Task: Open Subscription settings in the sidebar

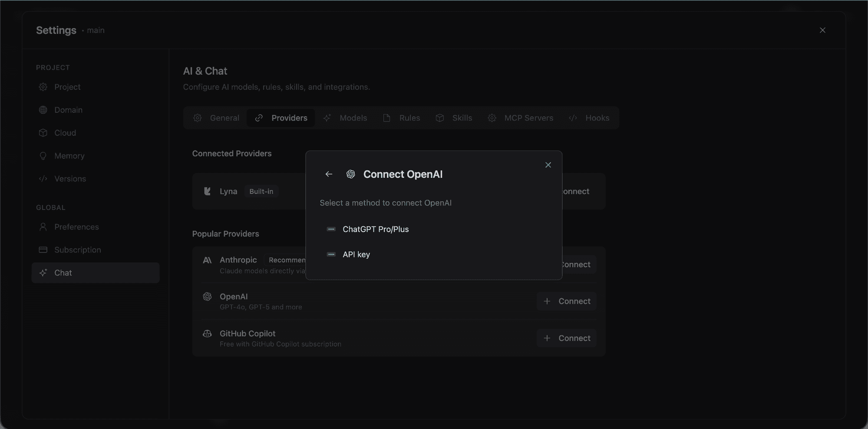Action: click(77, 250)
